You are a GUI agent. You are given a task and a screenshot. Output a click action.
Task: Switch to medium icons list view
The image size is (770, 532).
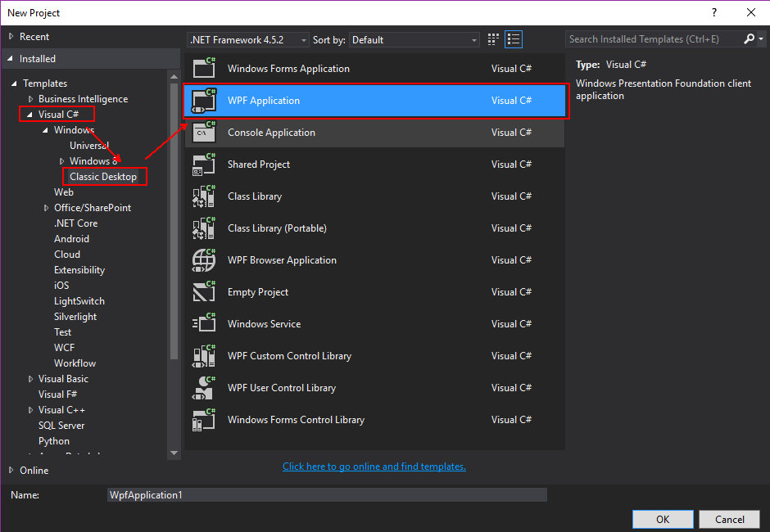point(514,39)
